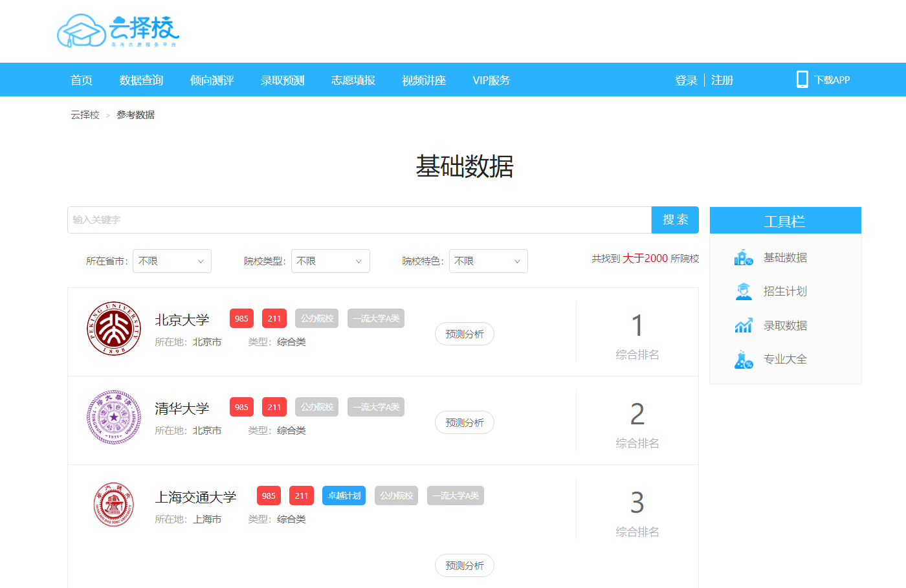Click the 985 tag for 清华大学
This screenshot has height=588, width=906.
tap(241, 407)
